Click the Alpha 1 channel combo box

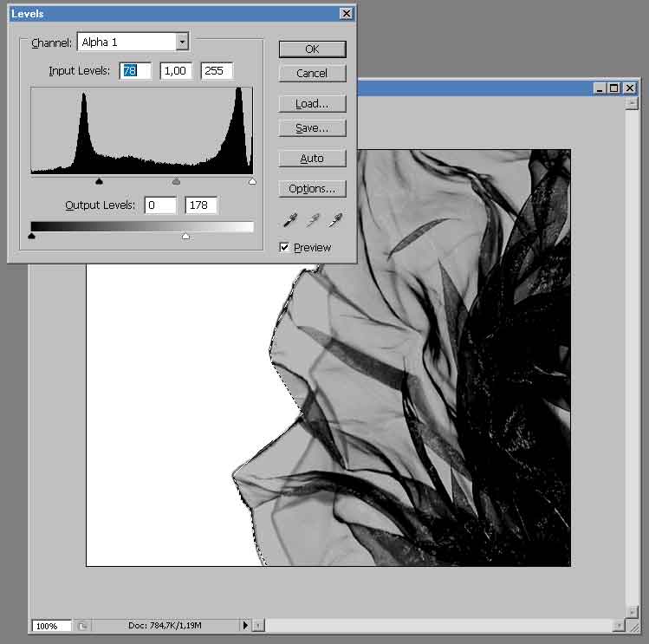pyautogui.click(x=133, y=42)
